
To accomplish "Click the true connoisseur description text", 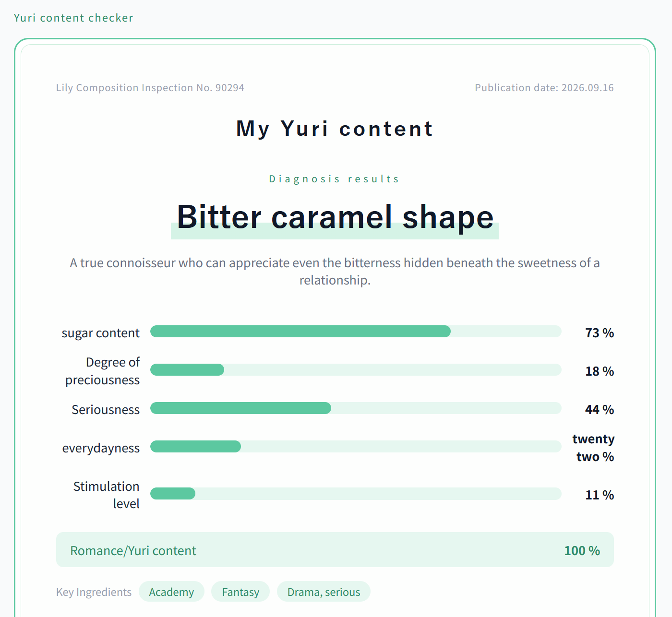I will [335, 272].
